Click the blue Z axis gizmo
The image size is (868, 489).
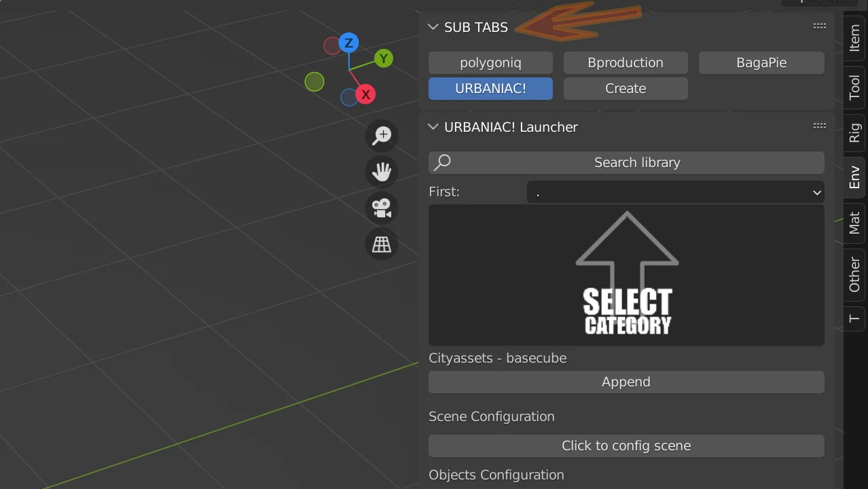click(x=348, y=43)
